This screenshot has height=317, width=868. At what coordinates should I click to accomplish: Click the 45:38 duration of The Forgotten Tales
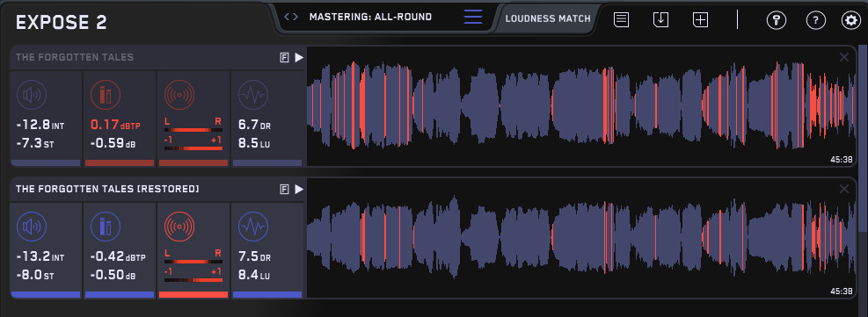pos(841,160)
